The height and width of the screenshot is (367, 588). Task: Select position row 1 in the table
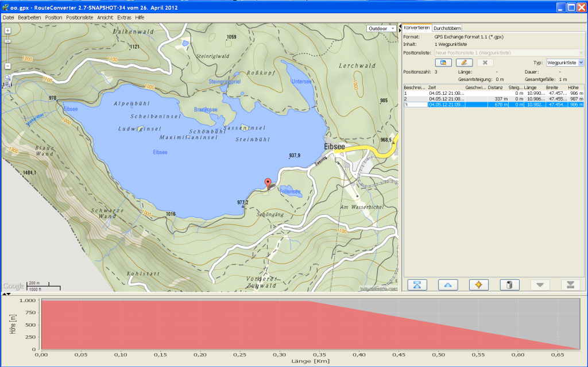pyautogui.click(x=493, y=93)
